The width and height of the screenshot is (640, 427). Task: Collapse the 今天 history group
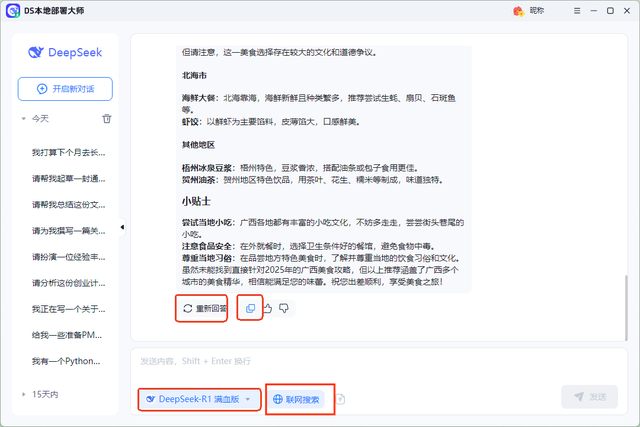[x=24, y=119]
